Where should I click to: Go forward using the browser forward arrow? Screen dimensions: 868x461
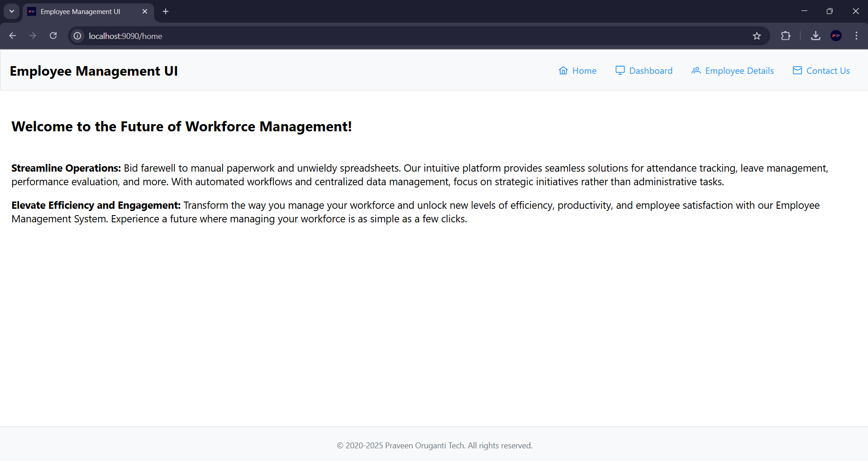[x=33, y=36]
